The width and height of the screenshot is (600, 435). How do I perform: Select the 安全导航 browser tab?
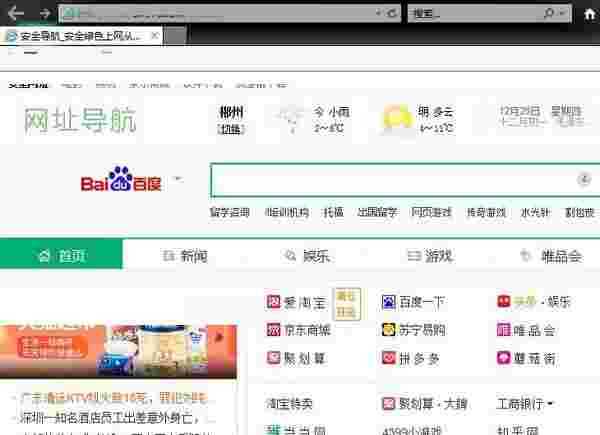(81, 36)
